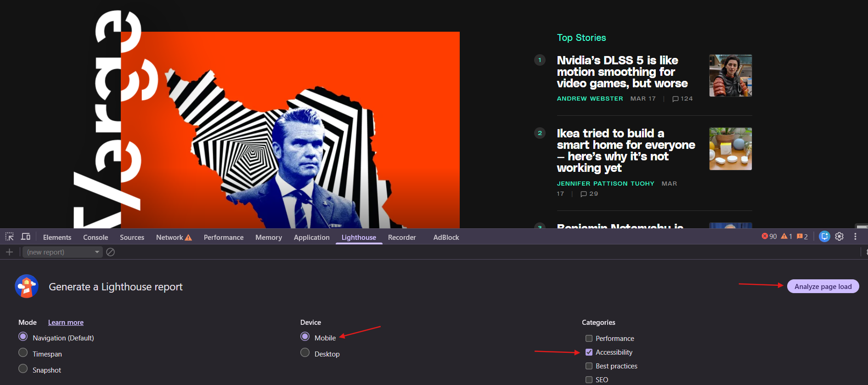
Task: Activate the inspect element picker icon
Action: click(10, 237)
